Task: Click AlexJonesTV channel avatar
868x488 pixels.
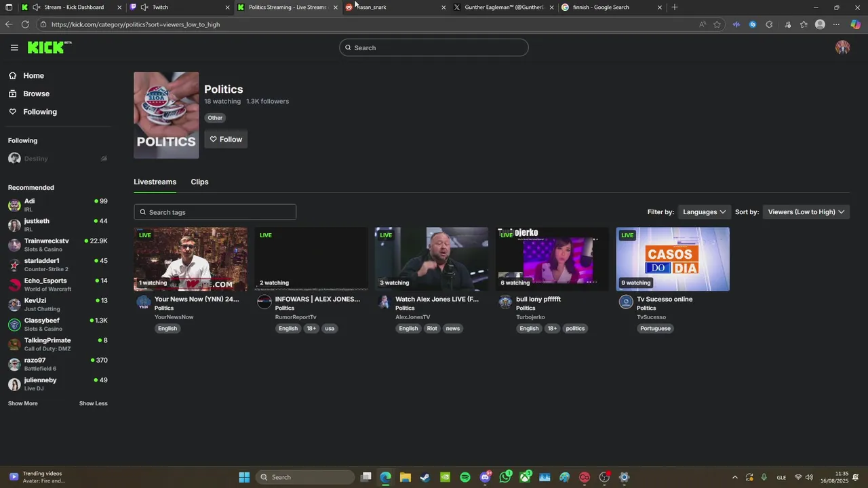Action: click(384, 302)
